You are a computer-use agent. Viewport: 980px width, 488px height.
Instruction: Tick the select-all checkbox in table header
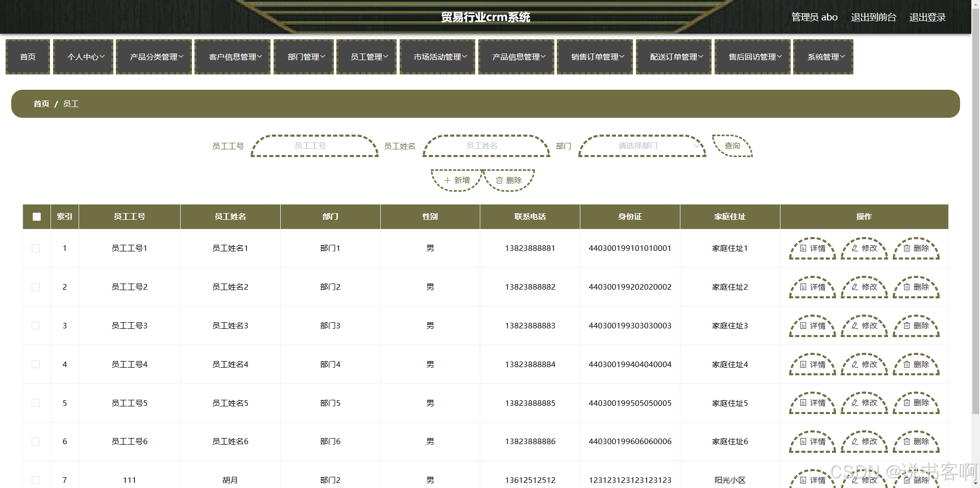point(37,217)
